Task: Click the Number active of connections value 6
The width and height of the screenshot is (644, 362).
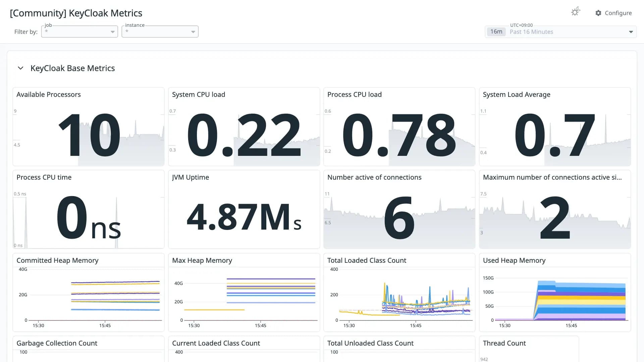Action: click(x=399, y=218)
